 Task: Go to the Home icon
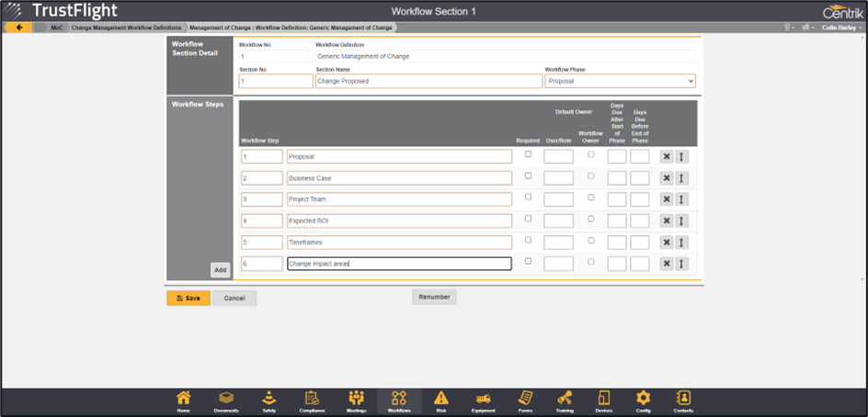184,400
